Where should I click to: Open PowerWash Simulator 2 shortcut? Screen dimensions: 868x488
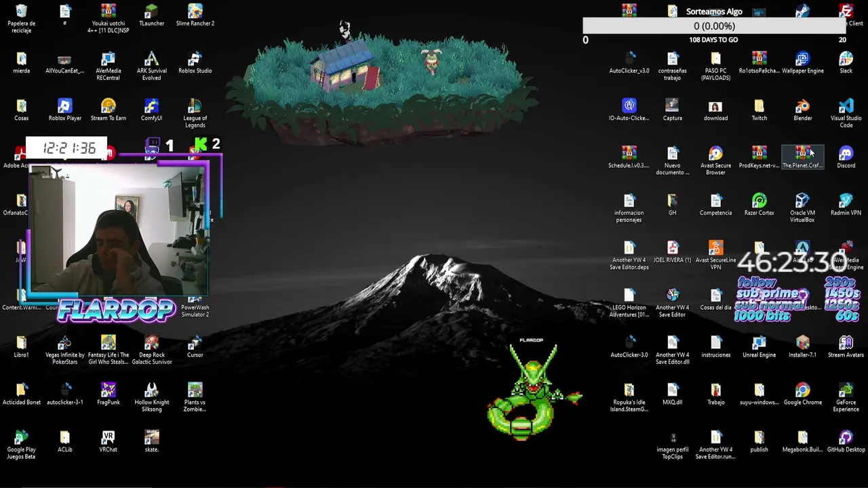click(195, 308)
